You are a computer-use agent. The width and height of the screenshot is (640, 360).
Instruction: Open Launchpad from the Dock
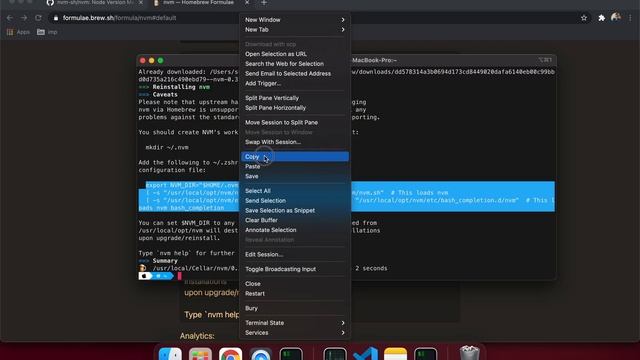click(200, 354)
